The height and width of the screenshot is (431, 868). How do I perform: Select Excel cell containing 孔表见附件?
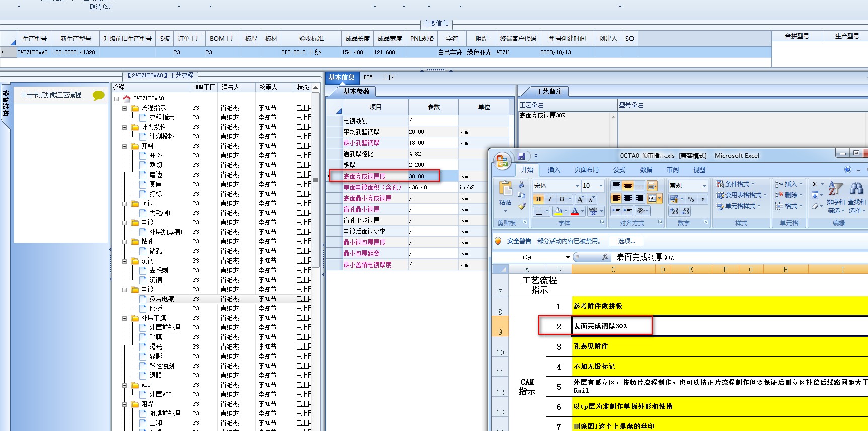(720, 347)
